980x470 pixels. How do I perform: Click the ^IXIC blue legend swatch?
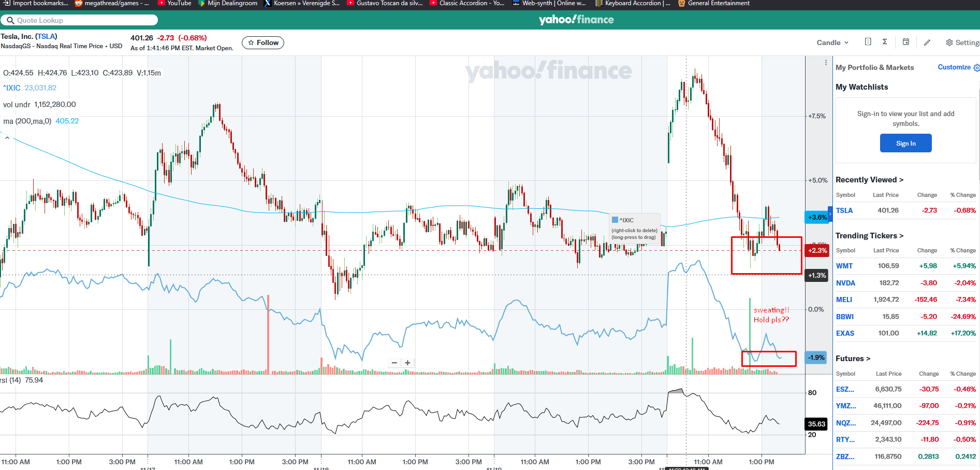pos(615,220)
